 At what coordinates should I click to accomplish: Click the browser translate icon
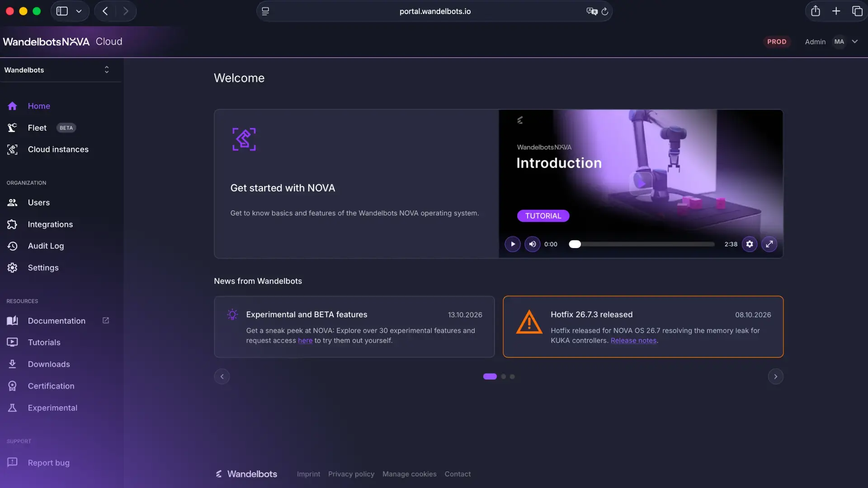[x=592, y=11]
